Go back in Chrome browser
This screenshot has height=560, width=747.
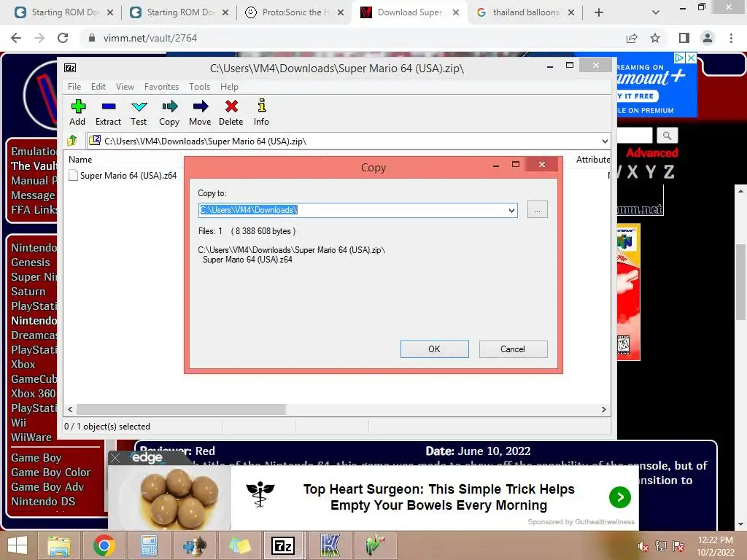coord(16,38)
